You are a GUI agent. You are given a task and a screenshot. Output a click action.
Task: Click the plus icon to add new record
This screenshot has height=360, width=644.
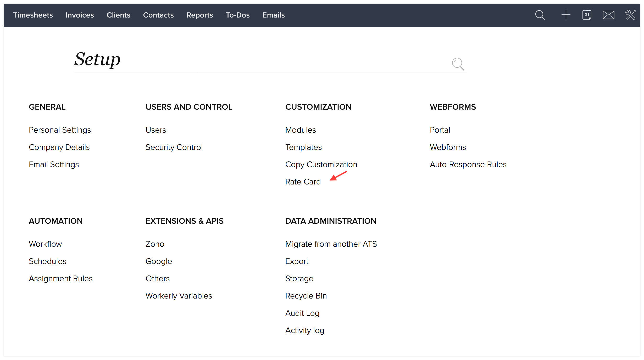tap(566, 15)
